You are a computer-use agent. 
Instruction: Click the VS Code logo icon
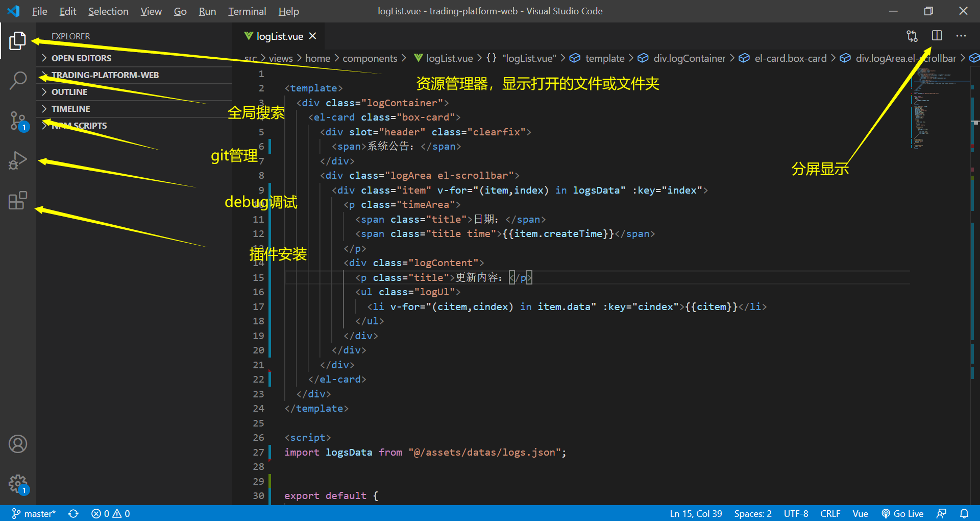(x=13, y=11)
